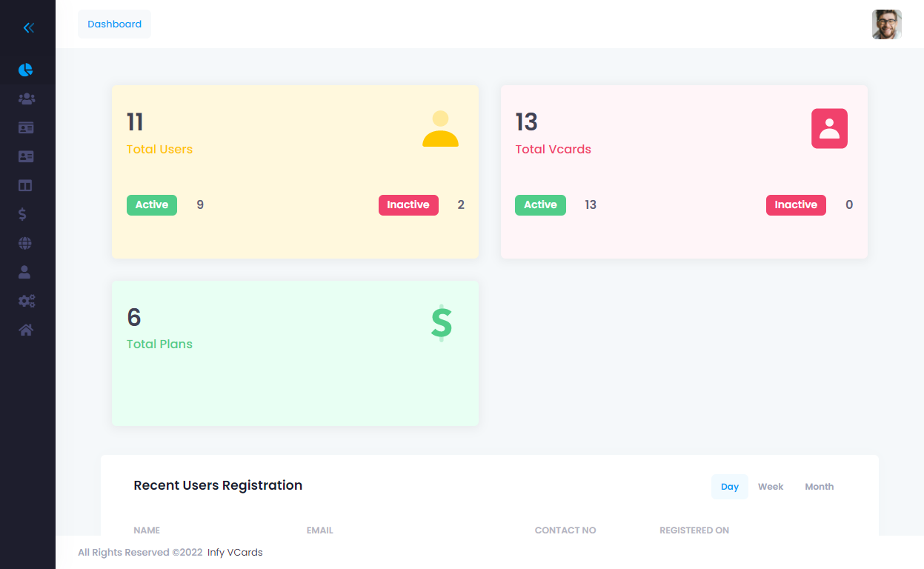Select the Dashboard pie chart icon in sidebar

click(x=25, y=70)
